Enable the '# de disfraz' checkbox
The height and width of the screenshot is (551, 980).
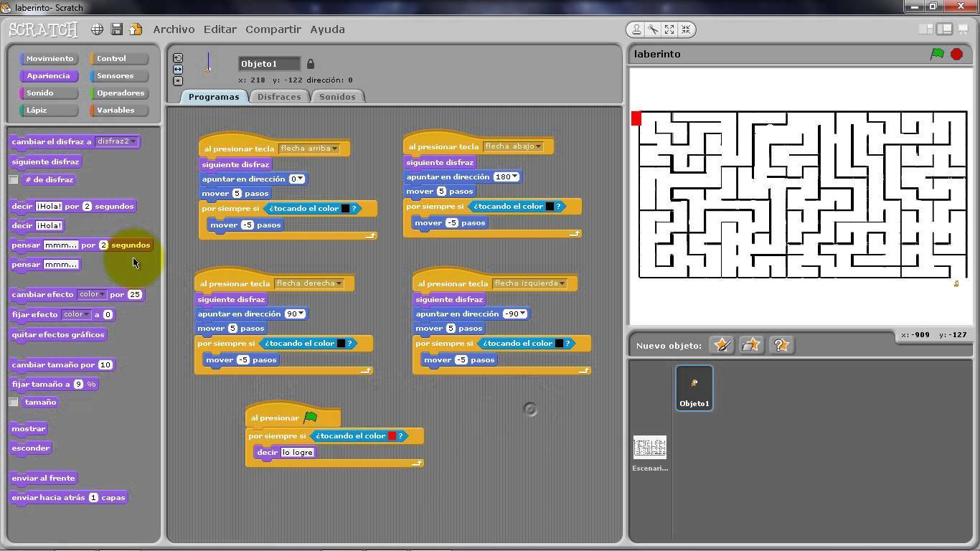pyautogui.click(x=14, y=179)
